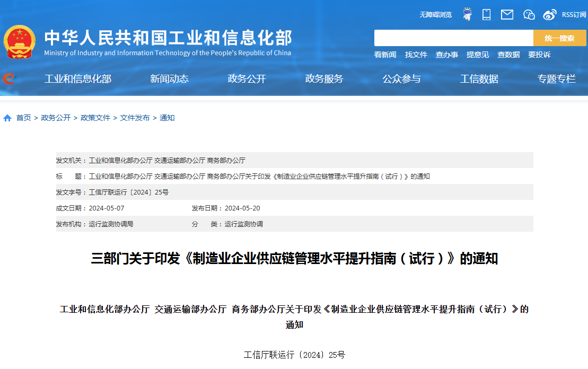Click the national emblem logo

tap(20, 42)
